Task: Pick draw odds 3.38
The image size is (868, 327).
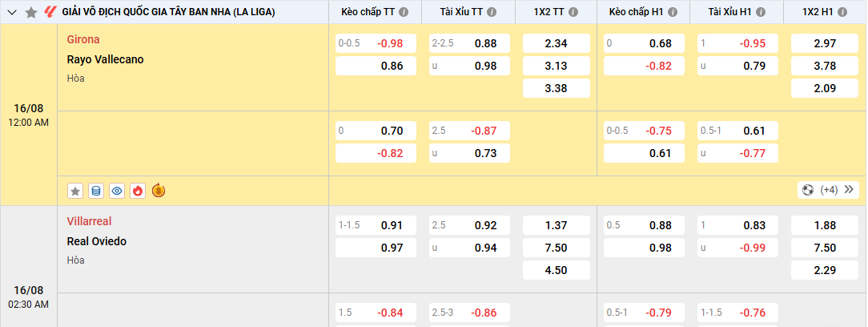Action: click(557, 88)
